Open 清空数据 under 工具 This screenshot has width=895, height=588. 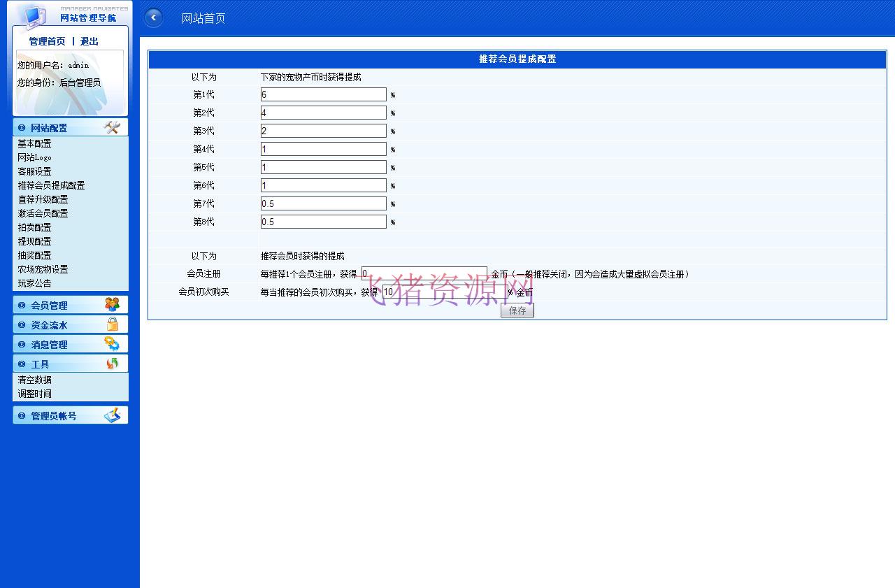[x=34, y=380]
